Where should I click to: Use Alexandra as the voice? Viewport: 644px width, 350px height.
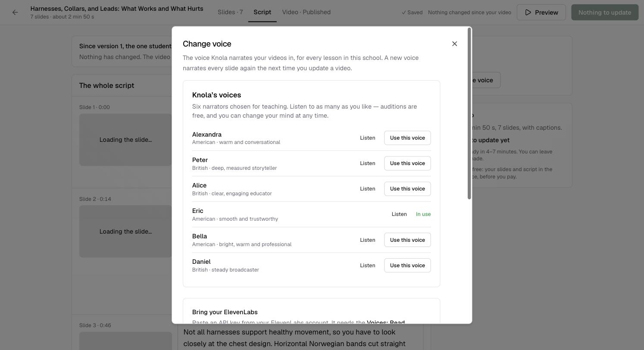(x=407, y=138)
